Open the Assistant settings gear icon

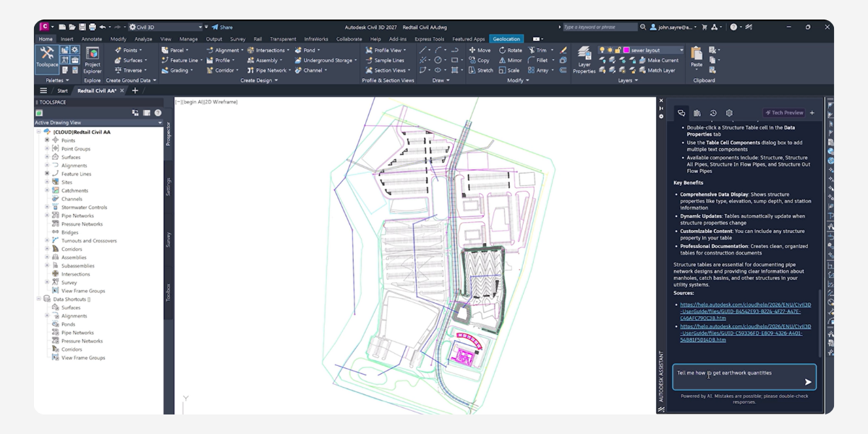pos(729,113)
